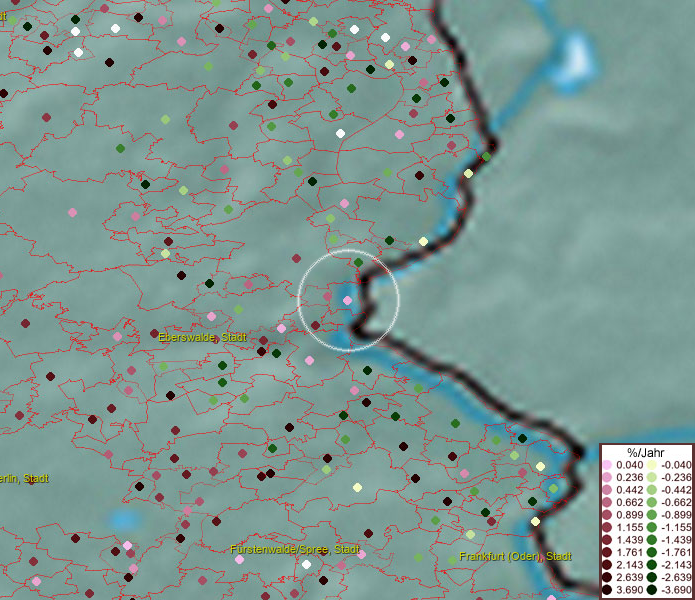Click the light green swatch for -0.236
This screenshot has width=695, height=600.
652,477
